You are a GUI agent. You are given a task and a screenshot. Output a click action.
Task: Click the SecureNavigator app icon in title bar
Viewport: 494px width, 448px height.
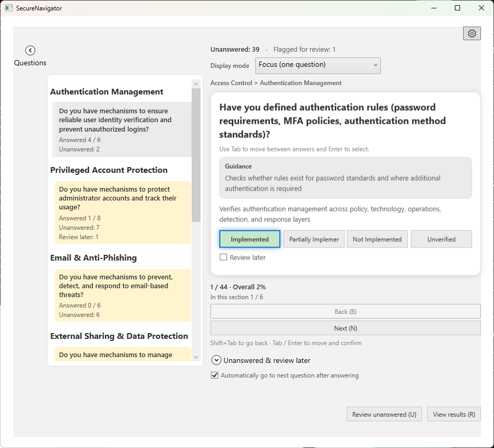(x=8, y=8)
